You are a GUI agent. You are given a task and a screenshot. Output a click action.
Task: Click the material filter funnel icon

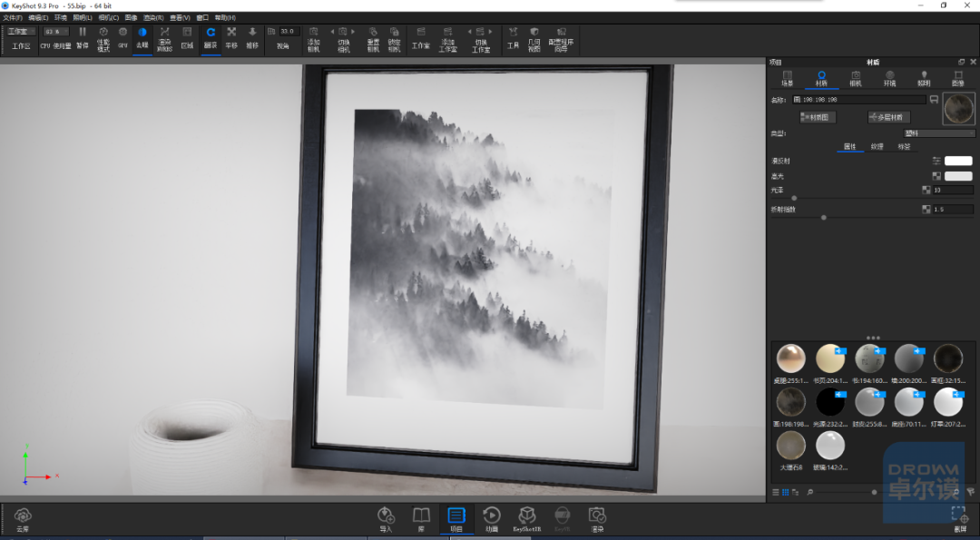[971, 492]
